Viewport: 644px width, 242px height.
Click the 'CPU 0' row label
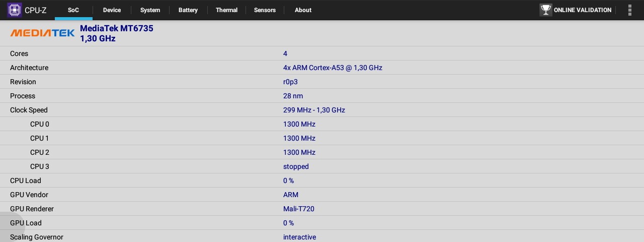[40, 124]
